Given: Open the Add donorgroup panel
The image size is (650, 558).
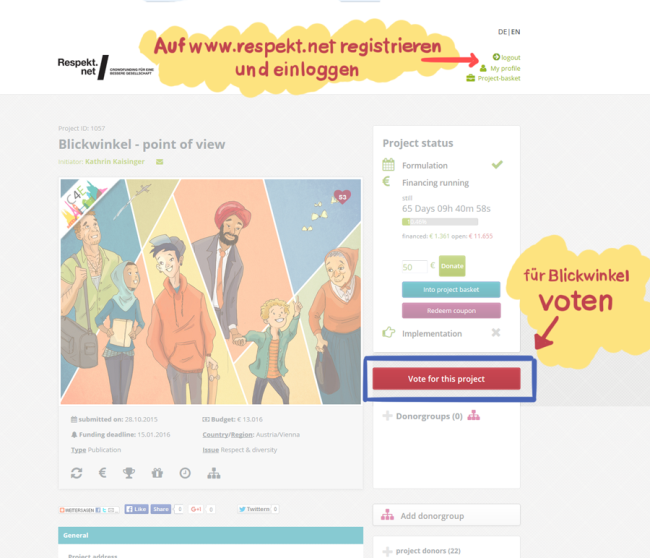Looking at the screenshot, I should click(446, 515).
